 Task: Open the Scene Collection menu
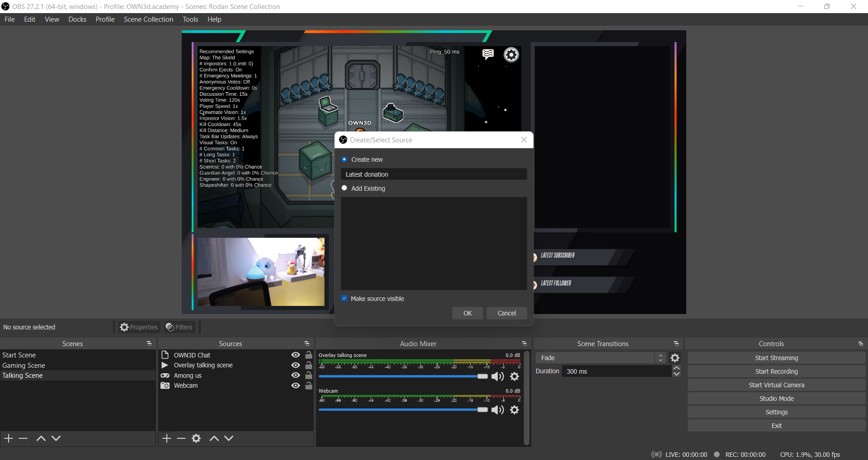[148, 19]
